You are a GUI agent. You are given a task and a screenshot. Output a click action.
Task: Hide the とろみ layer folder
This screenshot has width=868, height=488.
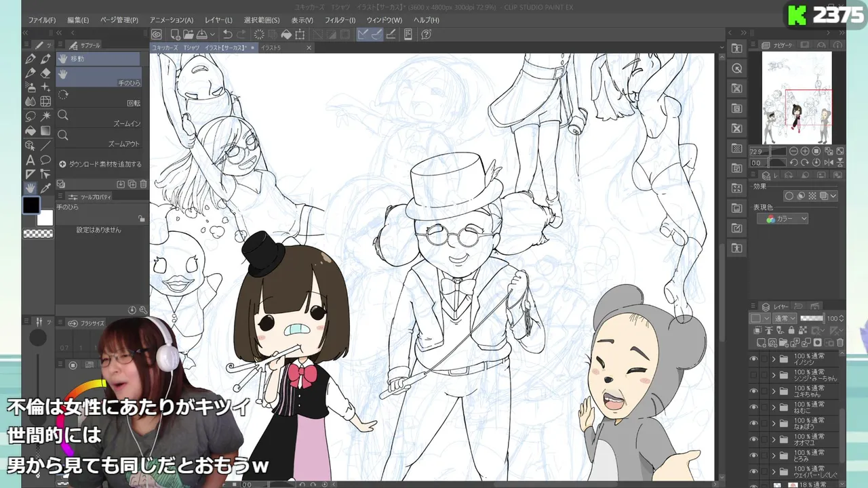tap(754, 456)
